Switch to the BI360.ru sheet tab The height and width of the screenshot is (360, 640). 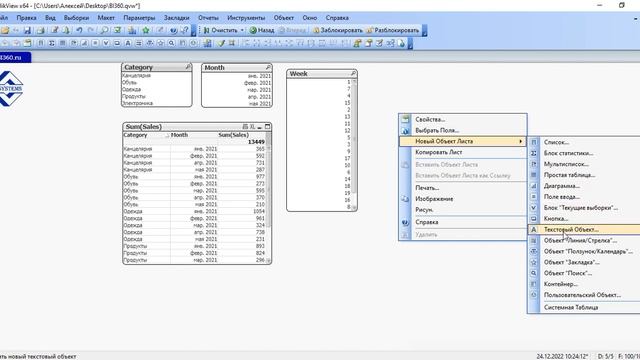coord(15,58)
